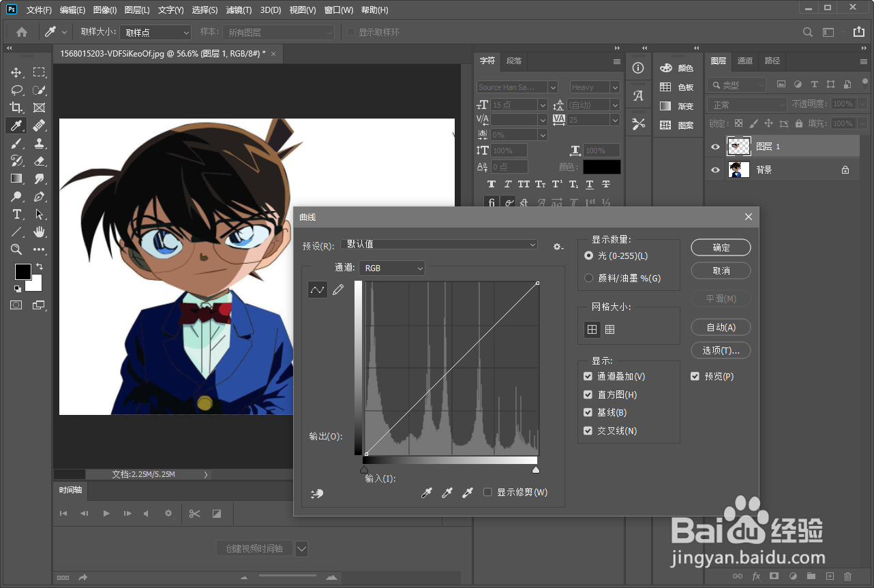
Task: Open the 滤镜(T) menu
Action: tap(239, 10)
